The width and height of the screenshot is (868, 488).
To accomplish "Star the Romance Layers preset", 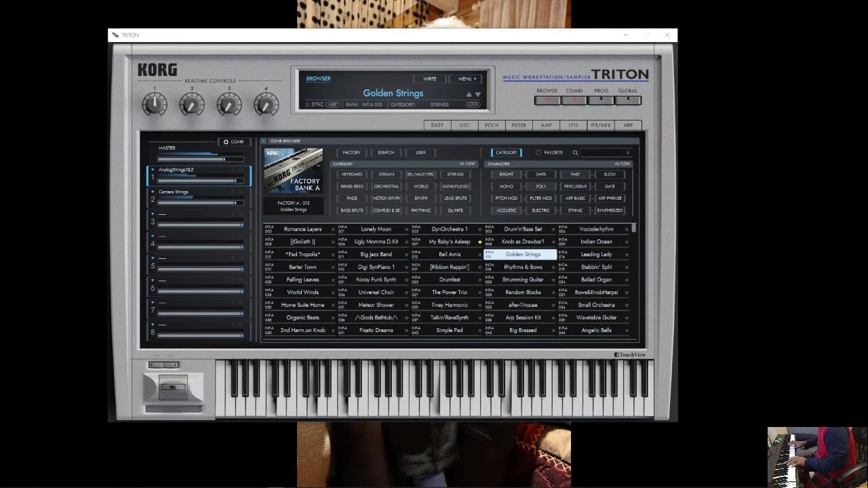I will click(333, 229).
